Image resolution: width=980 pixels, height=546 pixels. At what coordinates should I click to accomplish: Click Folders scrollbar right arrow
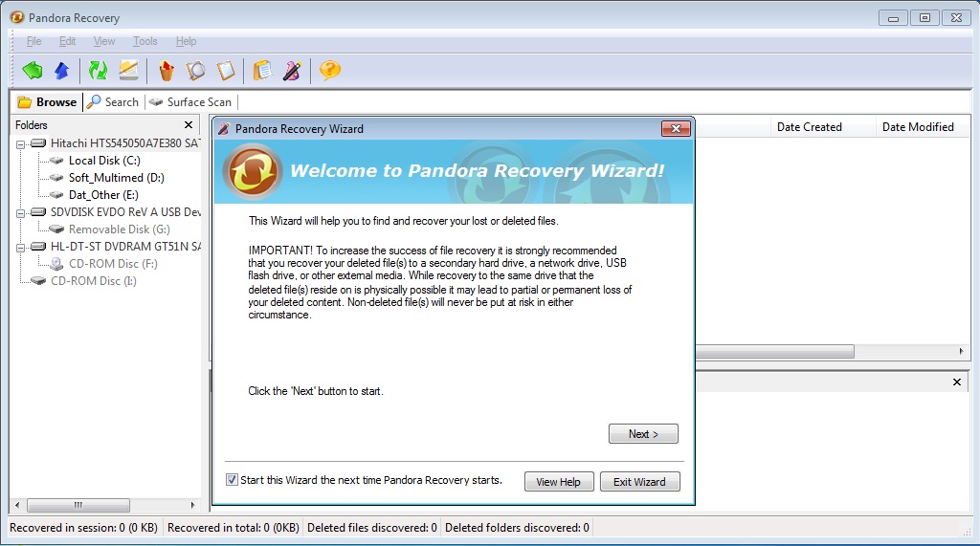pos(192,505)
